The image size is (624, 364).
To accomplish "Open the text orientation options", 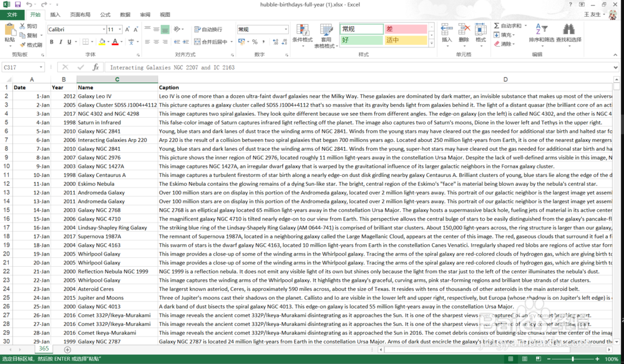I will coord(177,29).
